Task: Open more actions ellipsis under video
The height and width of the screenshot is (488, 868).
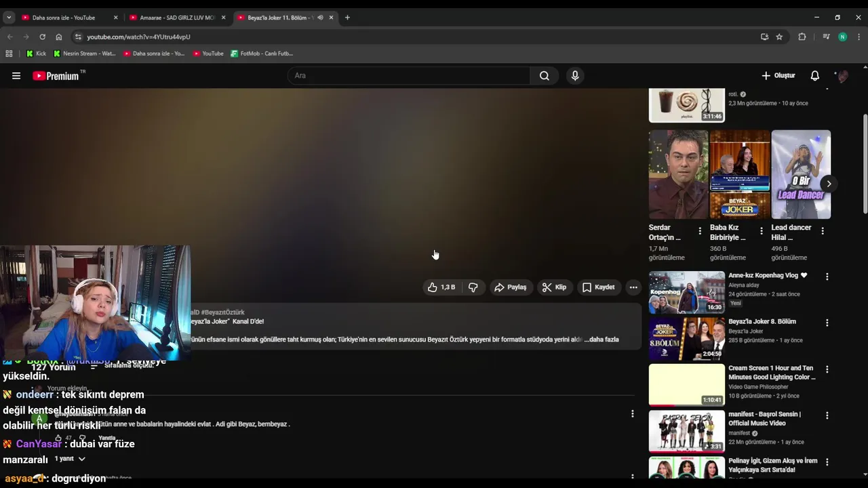Action: (633, 287)
